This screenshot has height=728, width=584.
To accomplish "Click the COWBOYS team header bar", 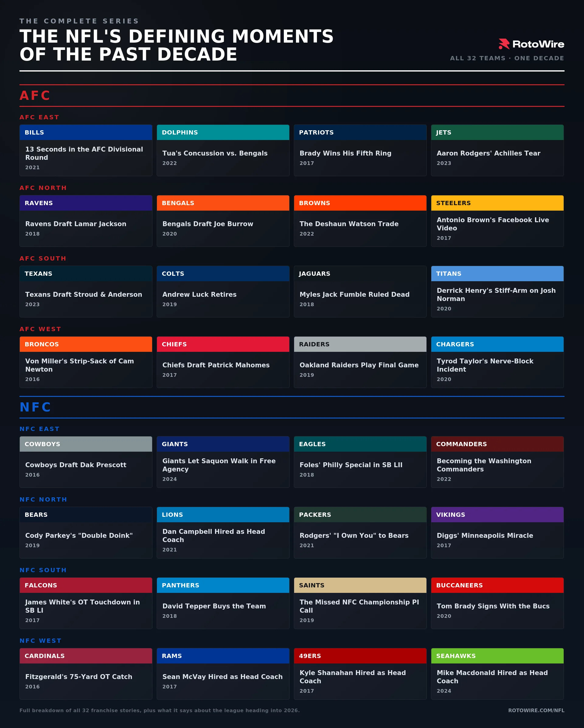I will tap(86, 444).
